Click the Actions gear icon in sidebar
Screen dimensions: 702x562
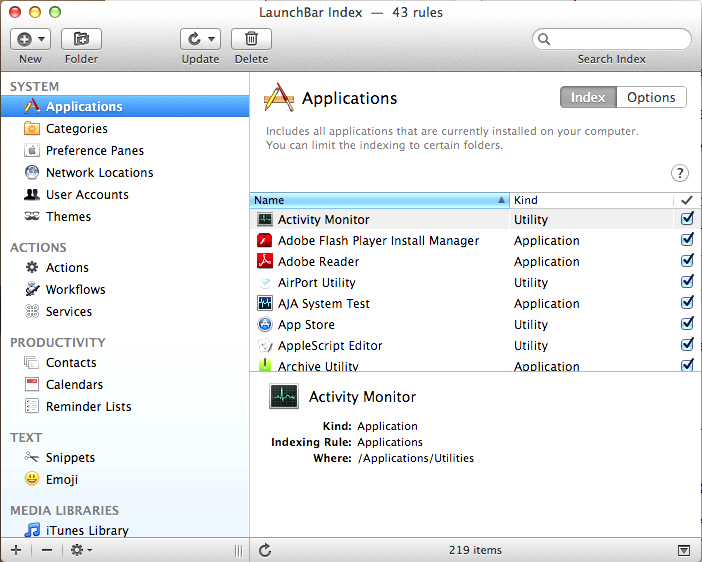tap(32, 267)
